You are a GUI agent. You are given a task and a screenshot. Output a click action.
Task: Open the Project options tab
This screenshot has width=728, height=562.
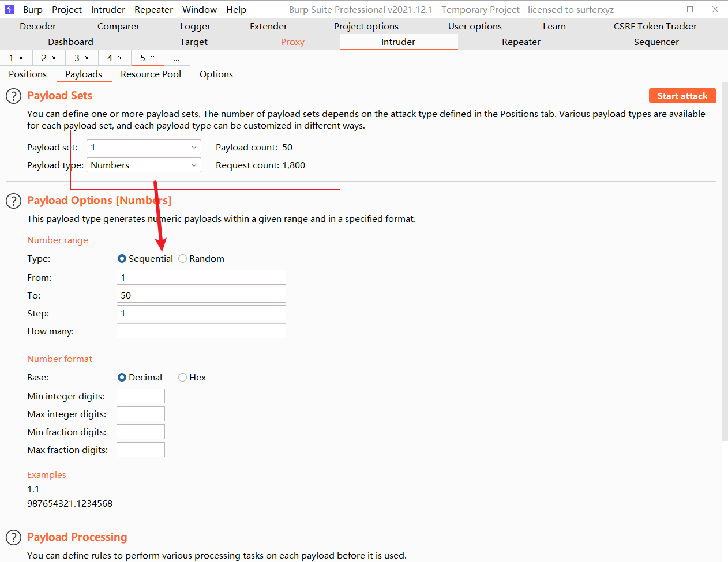click(366, 27)
